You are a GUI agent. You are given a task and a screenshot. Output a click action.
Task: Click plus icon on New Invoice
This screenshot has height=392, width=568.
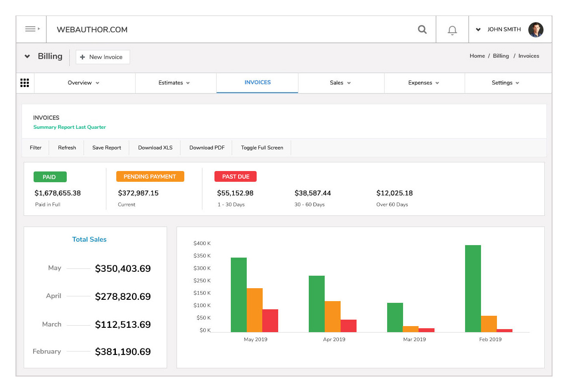[x=83, y=57]
